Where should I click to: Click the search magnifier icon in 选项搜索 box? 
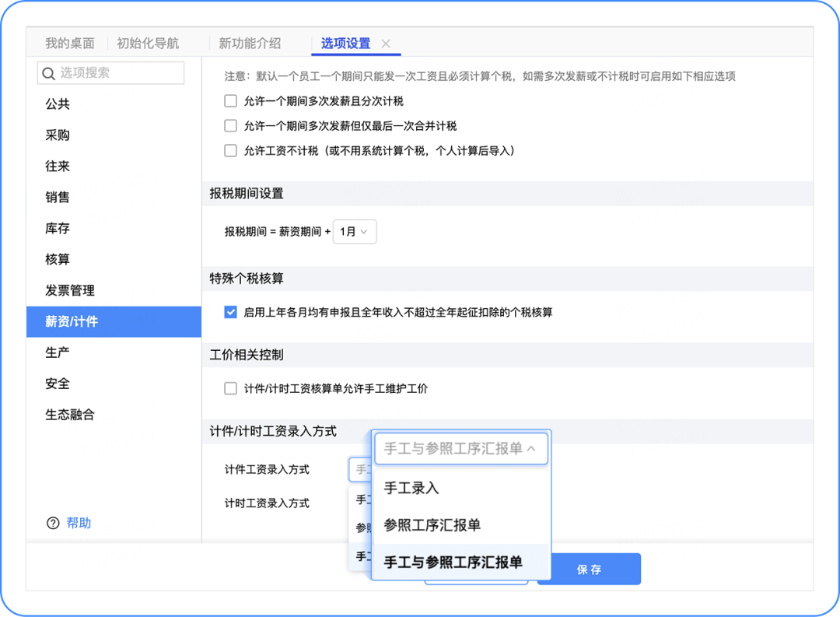pos(49,72)
